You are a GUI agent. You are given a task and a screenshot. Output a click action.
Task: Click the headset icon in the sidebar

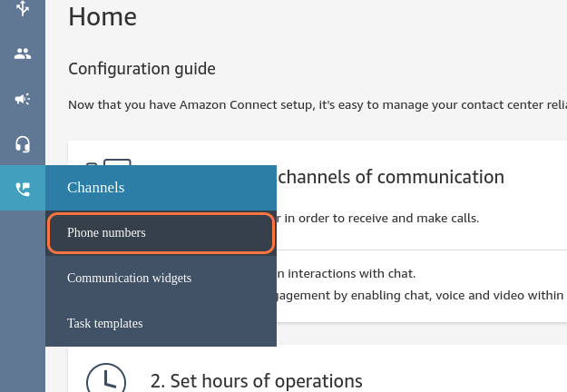(23, 144)
